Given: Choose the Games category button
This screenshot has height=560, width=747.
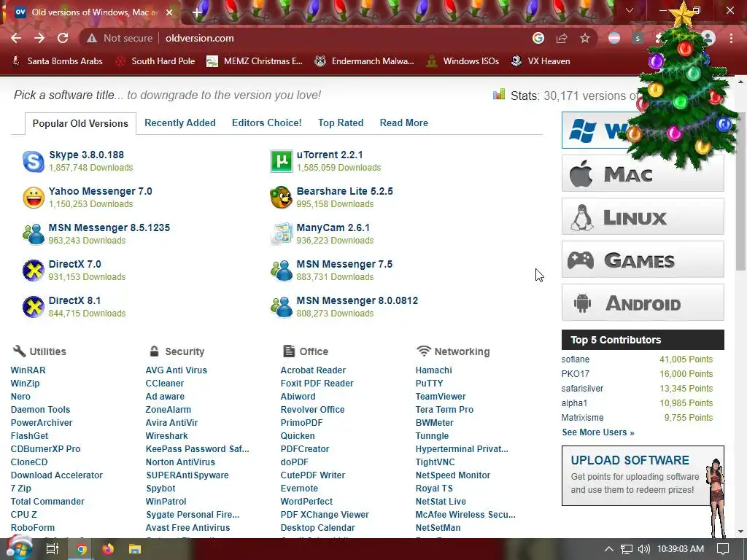Looking at the screenshot, I should tap(643, 260).
